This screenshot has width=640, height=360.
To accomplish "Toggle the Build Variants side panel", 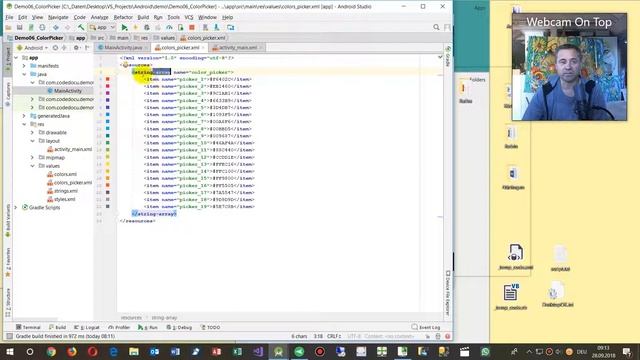I will pyautogui.click(x=8, y=220).
